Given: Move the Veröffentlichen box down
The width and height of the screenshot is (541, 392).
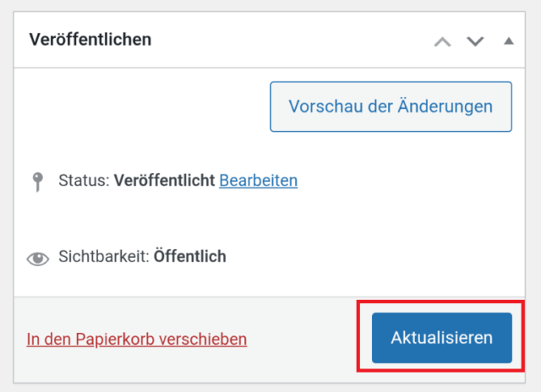Looking at the screenshot, I should click(x=475, y=41).
